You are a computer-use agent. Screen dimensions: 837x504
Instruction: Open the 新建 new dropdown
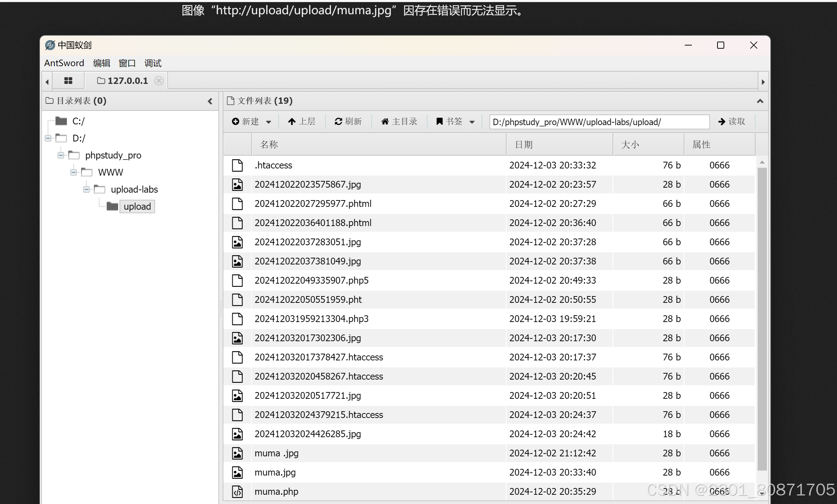251,122
